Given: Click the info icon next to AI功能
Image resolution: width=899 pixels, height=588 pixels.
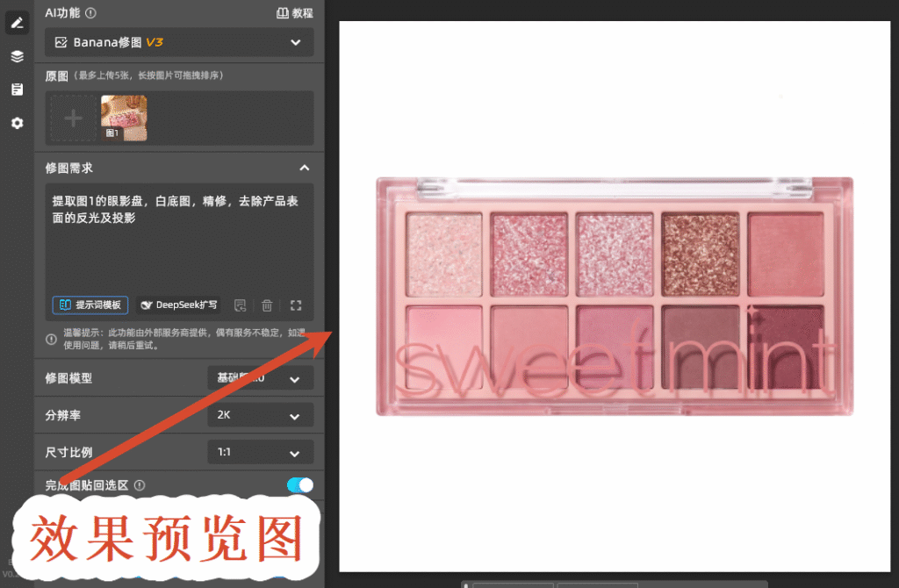Looking at the screenshot, I should click(x=90, y=12).
